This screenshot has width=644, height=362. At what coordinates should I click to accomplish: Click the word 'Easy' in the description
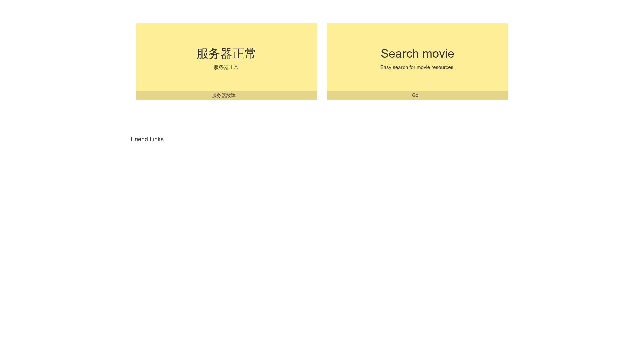(x=386, y=67)
